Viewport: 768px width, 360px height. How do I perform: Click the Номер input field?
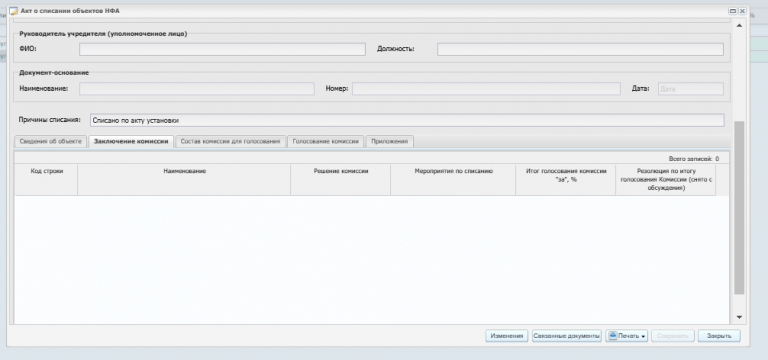486,89
